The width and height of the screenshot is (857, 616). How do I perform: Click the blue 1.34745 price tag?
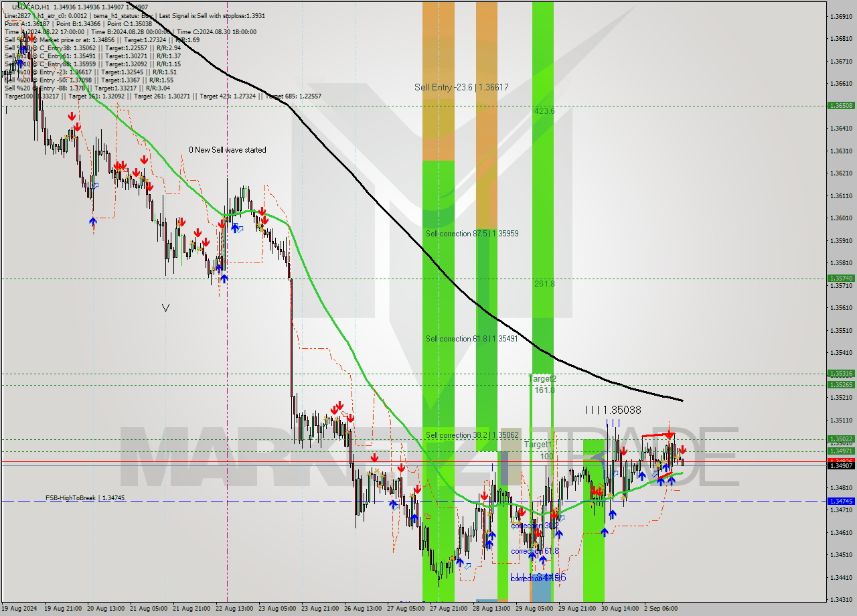coord(841,502)
